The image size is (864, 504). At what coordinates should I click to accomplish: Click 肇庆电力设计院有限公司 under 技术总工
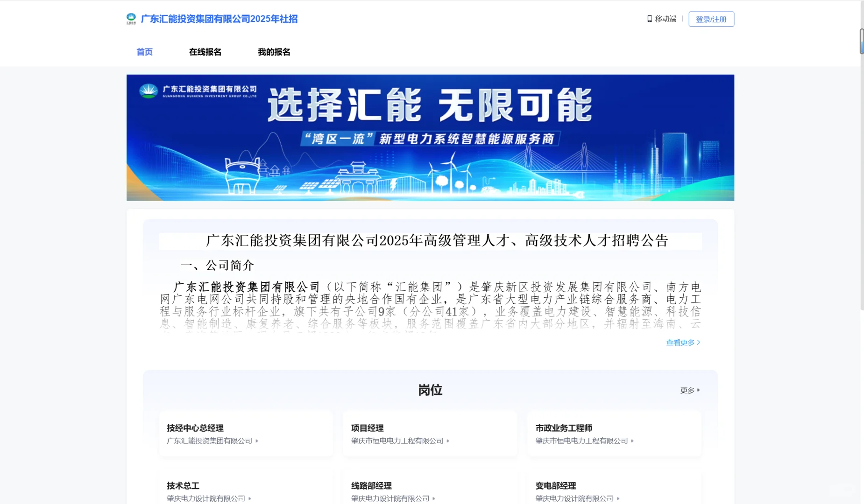click(206, 498)
